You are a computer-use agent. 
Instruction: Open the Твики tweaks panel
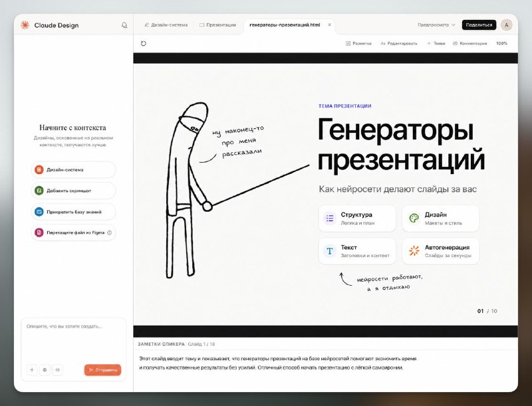436,43
